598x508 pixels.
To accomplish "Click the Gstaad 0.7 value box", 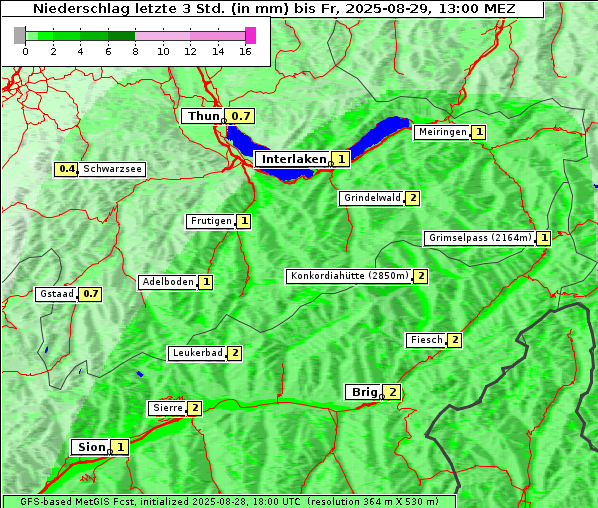I will [x=90, y=294].
